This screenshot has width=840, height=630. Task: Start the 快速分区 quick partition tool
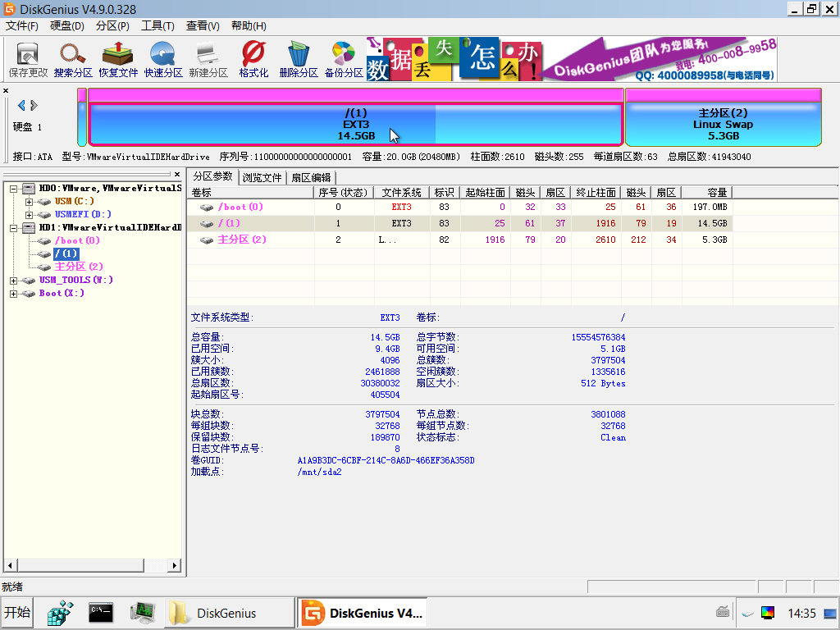[x=163, y=59]
